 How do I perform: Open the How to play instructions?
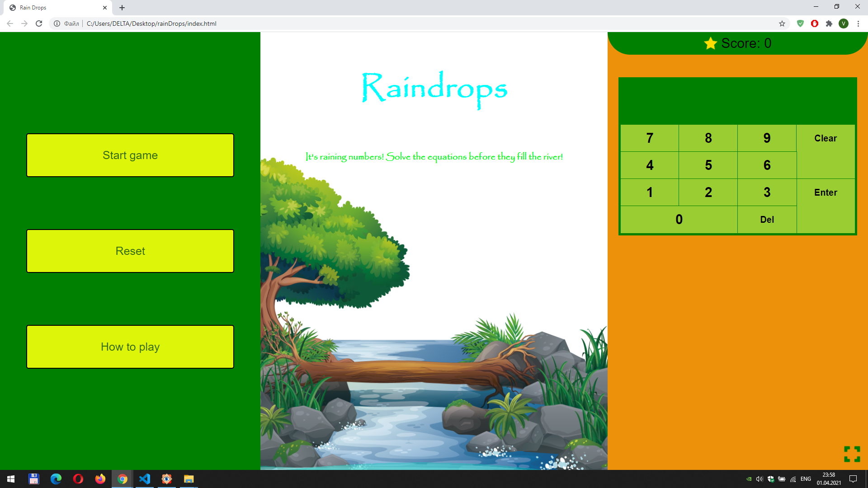click(x=130, y=347)
